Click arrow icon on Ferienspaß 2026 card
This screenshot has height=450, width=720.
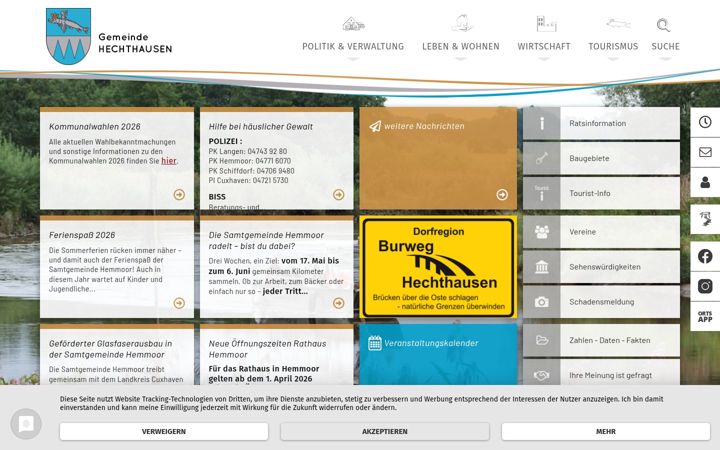179,303
